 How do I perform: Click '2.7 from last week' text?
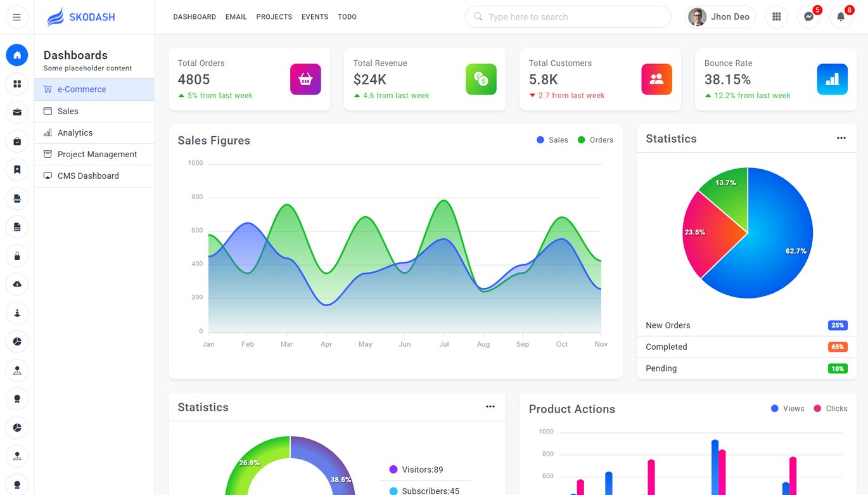(x=571, y=96)
